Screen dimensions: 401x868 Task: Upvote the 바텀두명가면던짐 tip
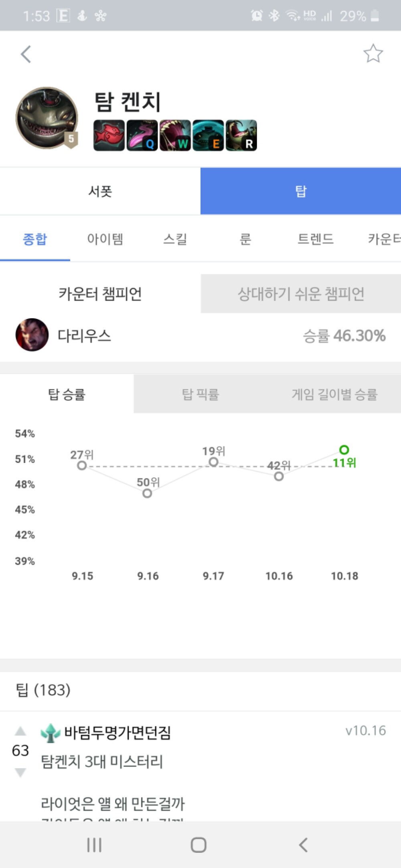(x=20, y=731)
